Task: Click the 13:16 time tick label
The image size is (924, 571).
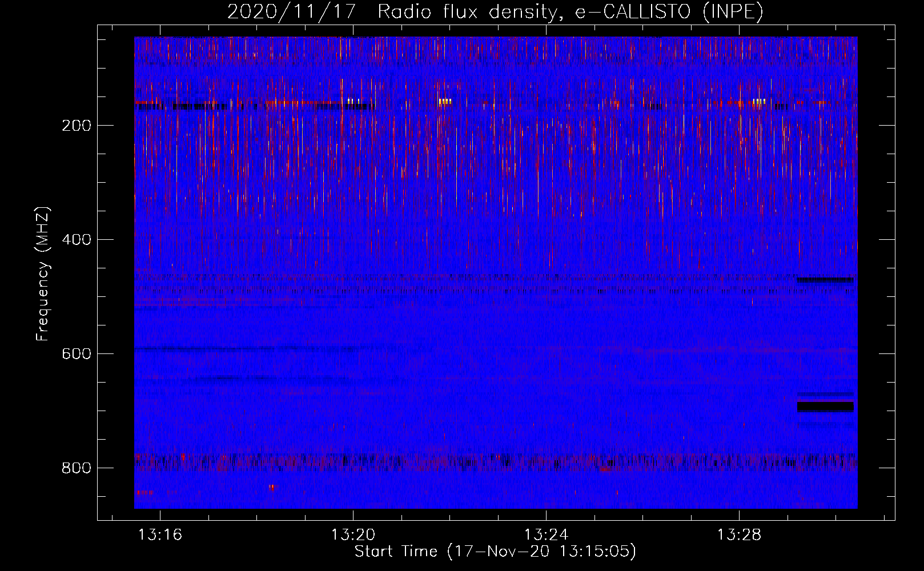Action: [x=160, y=535]
